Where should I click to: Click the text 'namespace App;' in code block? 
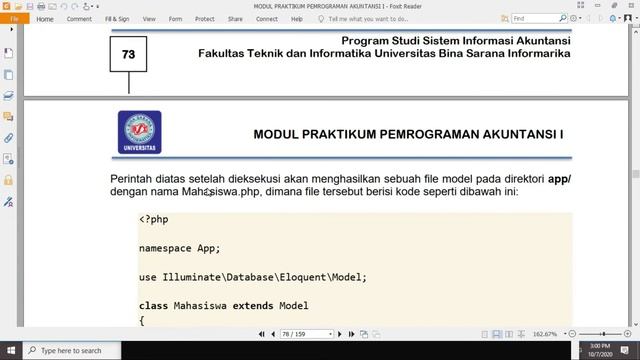coord(180,248)
